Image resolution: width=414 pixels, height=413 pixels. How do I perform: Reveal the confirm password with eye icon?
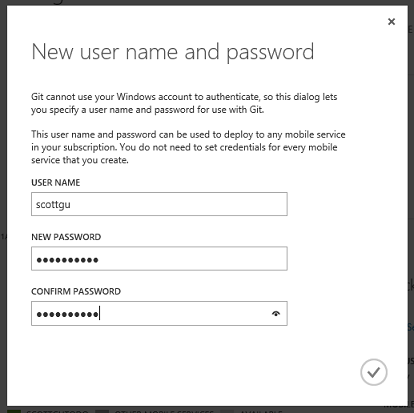coord(276,313)
